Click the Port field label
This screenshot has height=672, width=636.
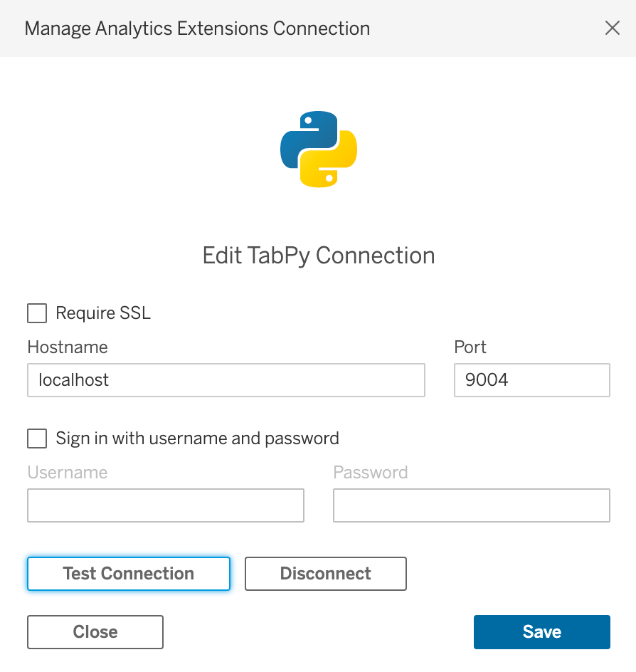pyautogui.click(x=470, y=347)
